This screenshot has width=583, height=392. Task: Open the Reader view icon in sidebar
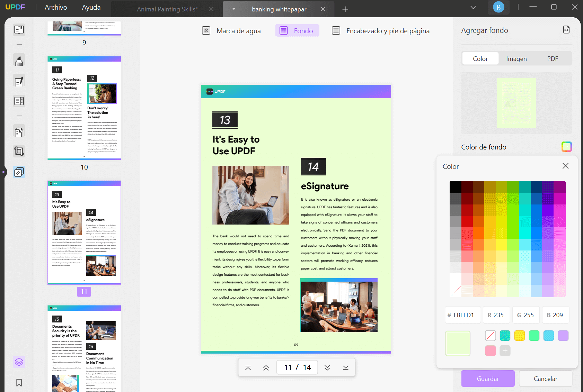tap(19, 29)
